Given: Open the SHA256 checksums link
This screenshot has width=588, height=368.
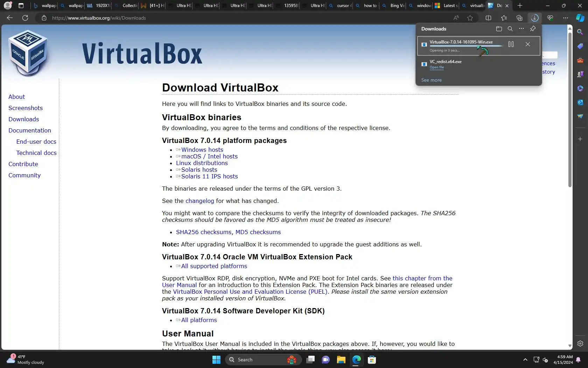Looking at the screenshot, I should click(x=204, y=232).
